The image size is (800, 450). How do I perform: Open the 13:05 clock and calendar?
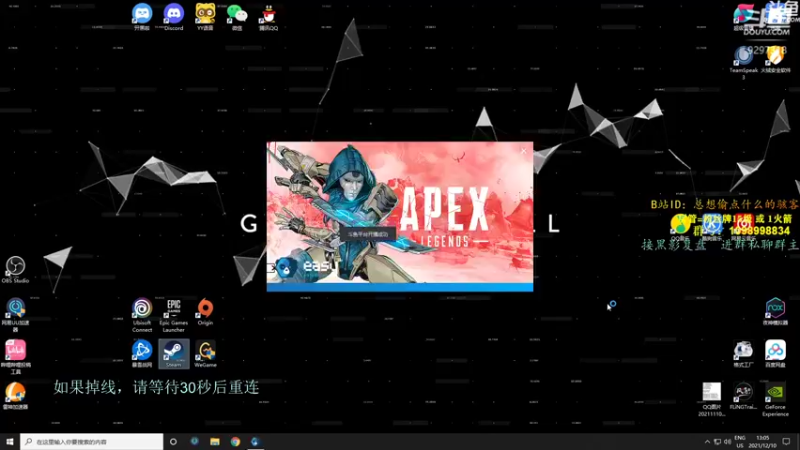[x=763, y=442]
